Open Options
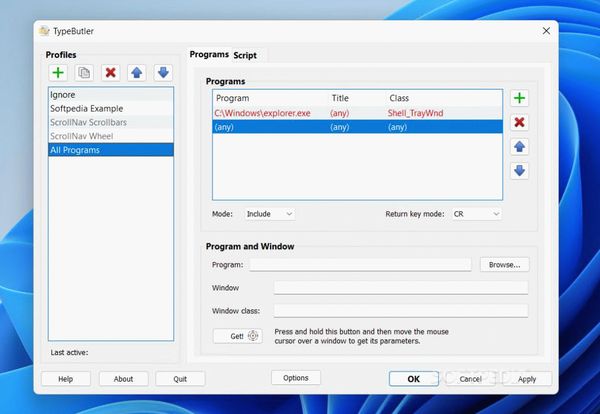The image size is (600, 414). click(x=296, y=378)
